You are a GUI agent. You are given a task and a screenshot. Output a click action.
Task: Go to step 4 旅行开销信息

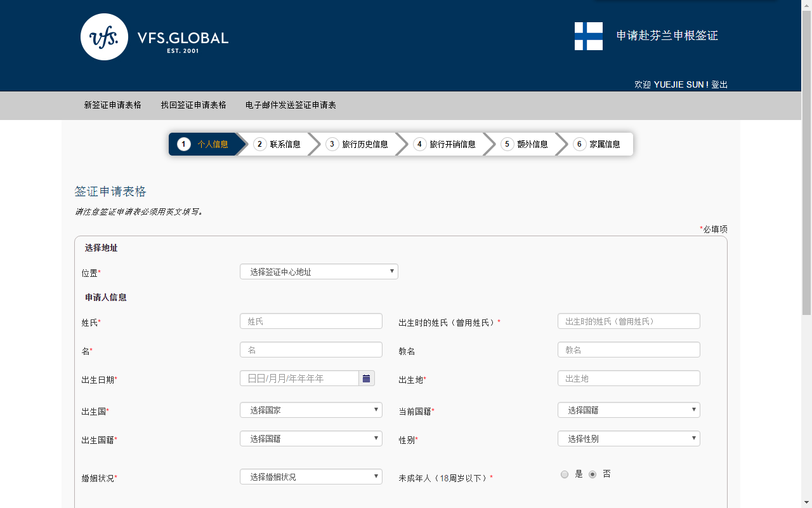click(x=446, y=144)
